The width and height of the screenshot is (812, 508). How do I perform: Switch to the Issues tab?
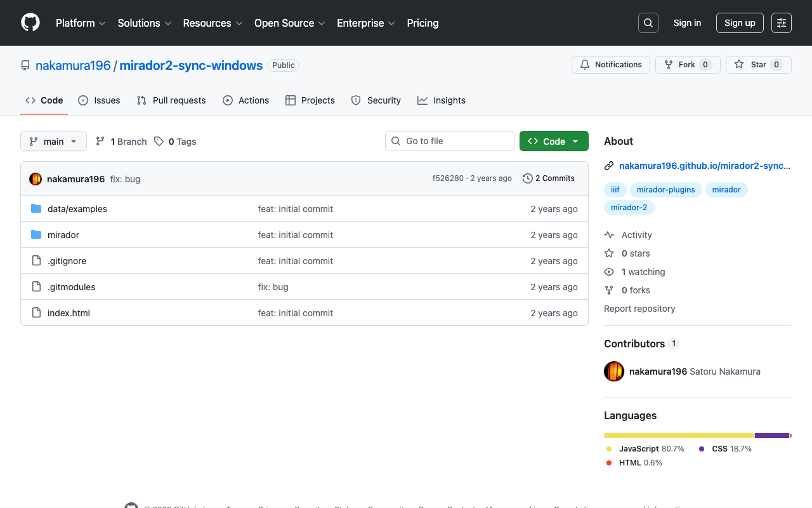[x=99, y=100]
